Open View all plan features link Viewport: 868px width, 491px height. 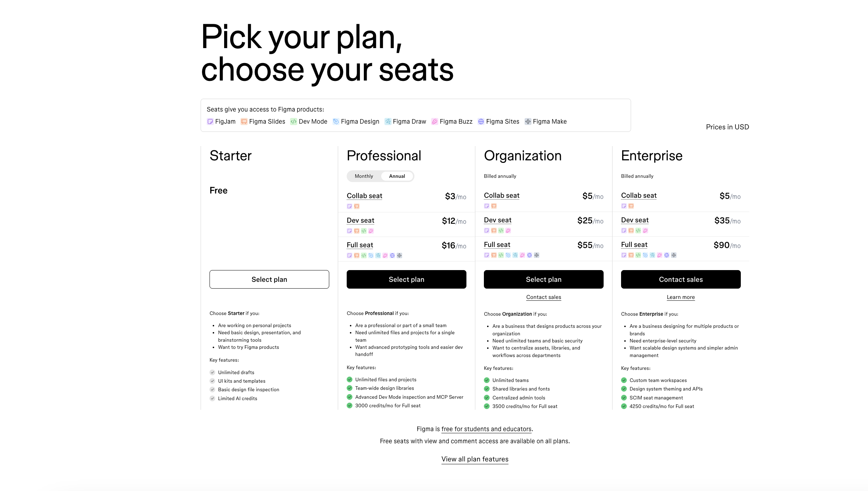475,459
